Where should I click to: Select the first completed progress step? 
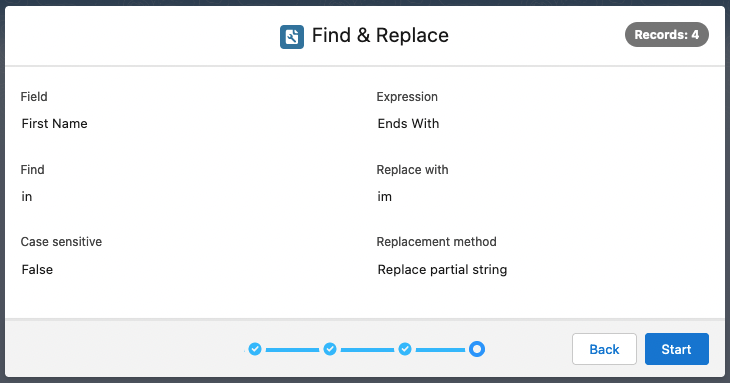(x=255, y=349)
